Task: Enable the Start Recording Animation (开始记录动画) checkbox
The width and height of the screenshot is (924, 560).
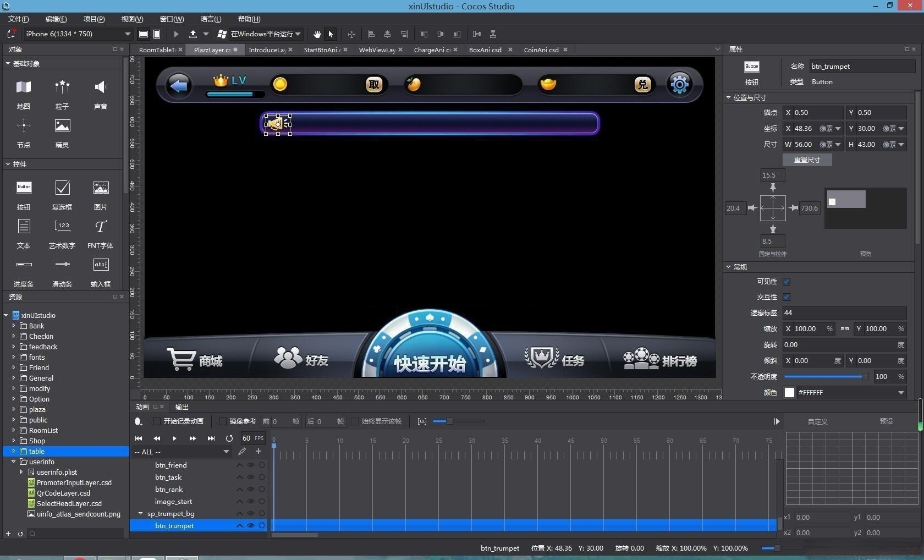Action: [157, 421]
